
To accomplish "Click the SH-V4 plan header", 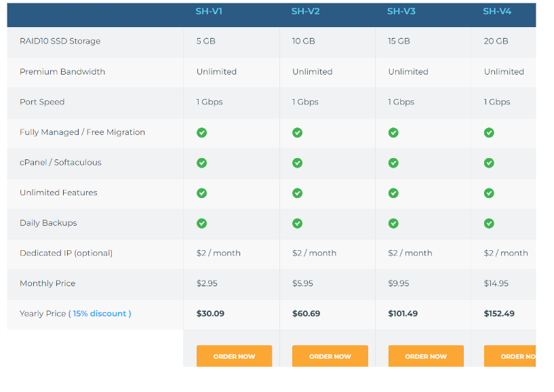I will 497,12.
